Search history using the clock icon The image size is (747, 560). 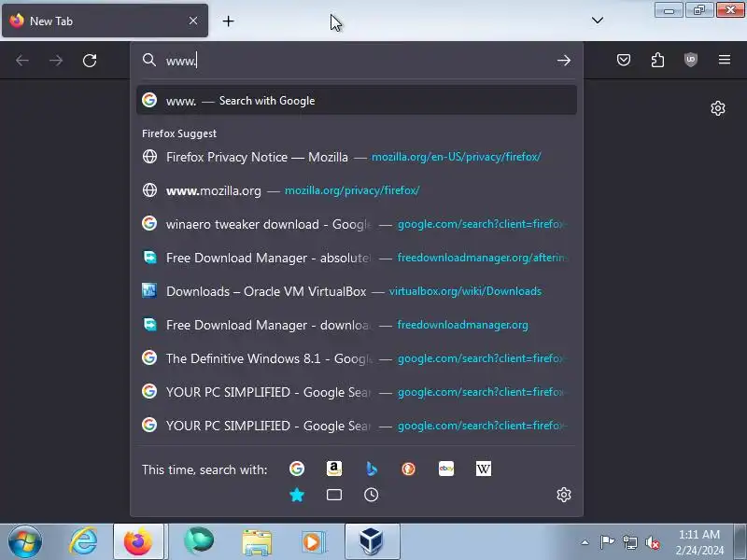(372, 495)
